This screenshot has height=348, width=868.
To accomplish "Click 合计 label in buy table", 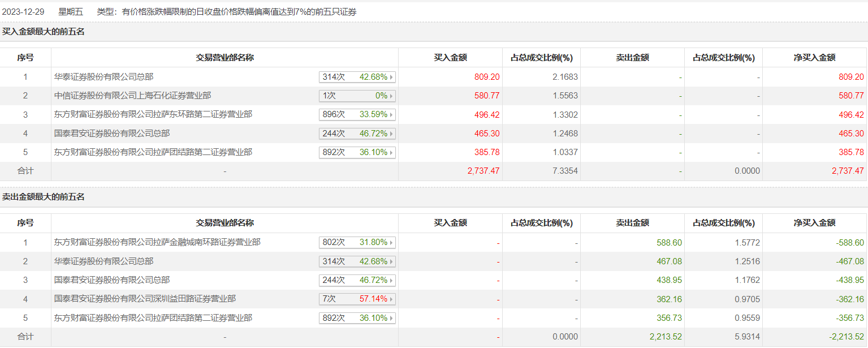I will coord(25,171).
